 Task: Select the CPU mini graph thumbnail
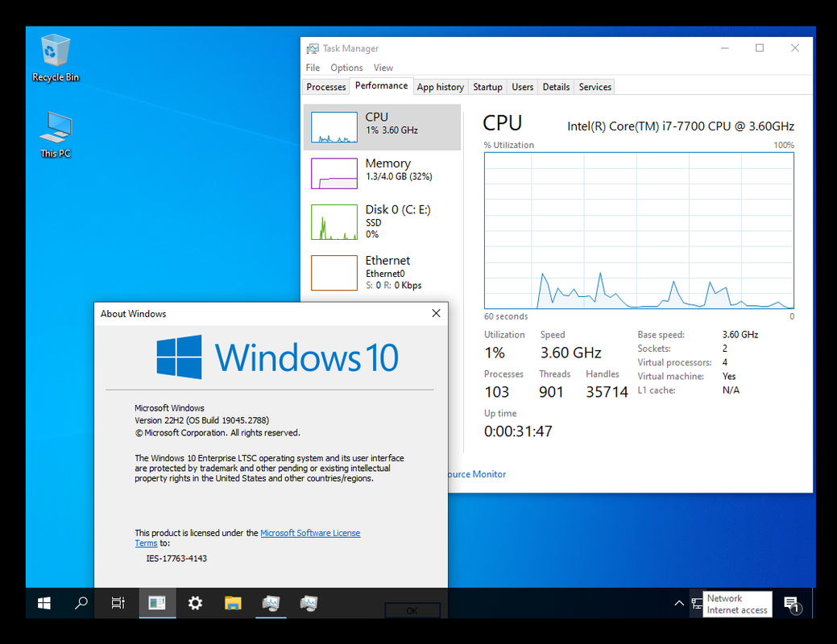(x=334, y=127)
